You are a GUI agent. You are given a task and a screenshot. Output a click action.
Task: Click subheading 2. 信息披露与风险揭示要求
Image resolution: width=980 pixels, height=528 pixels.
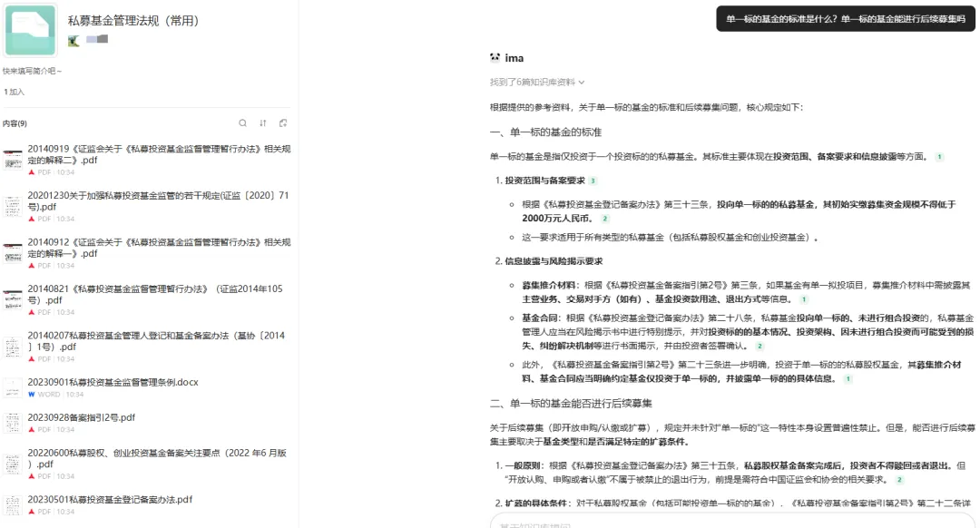coord(549,261)
